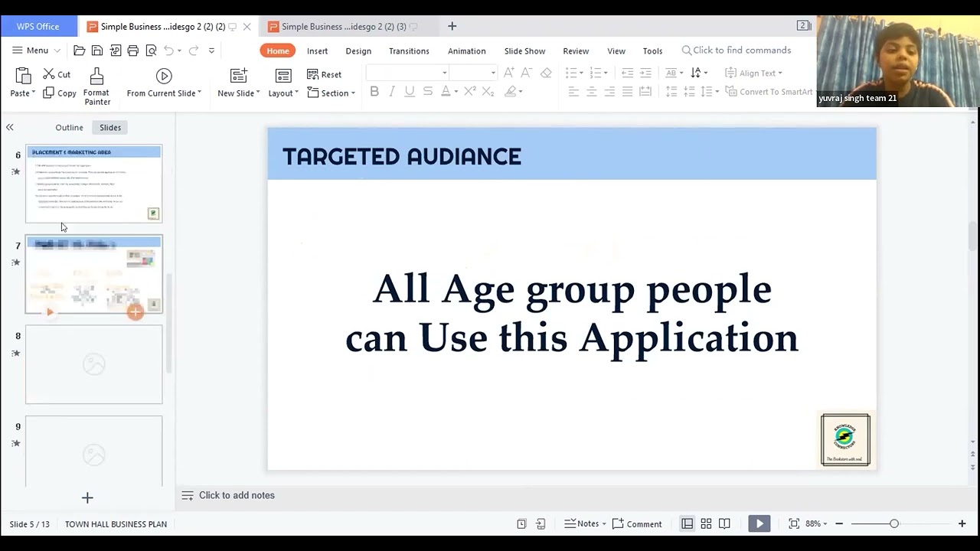Click the Fit slide to window icon

click(794, 524)
